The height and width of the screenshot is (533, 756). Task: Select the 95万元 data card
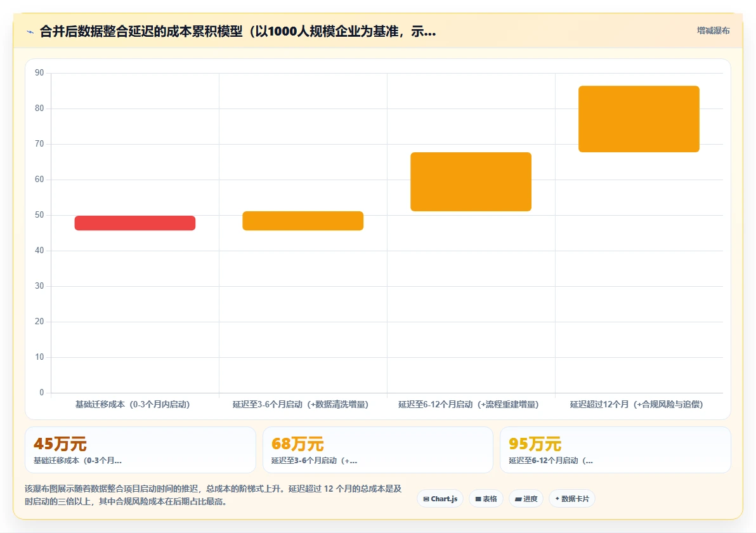point(615,449)
